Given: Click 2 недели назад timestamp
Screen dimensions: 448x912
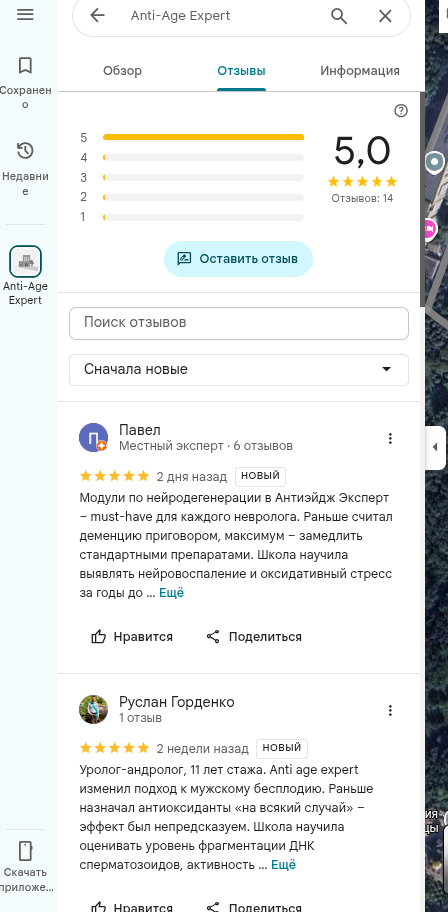Looking at the screenshot, I should coord(202,749).
